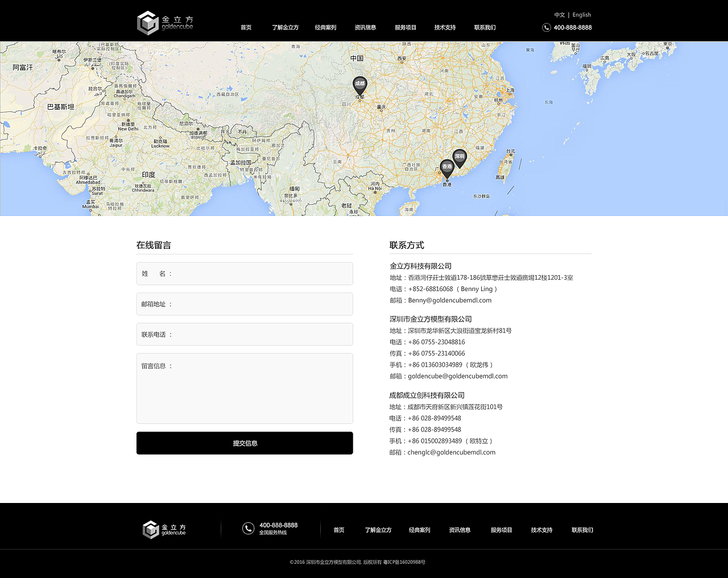Open 首页 in the footer navigation
The image size is (728, 578).
[x=339, y=530]
